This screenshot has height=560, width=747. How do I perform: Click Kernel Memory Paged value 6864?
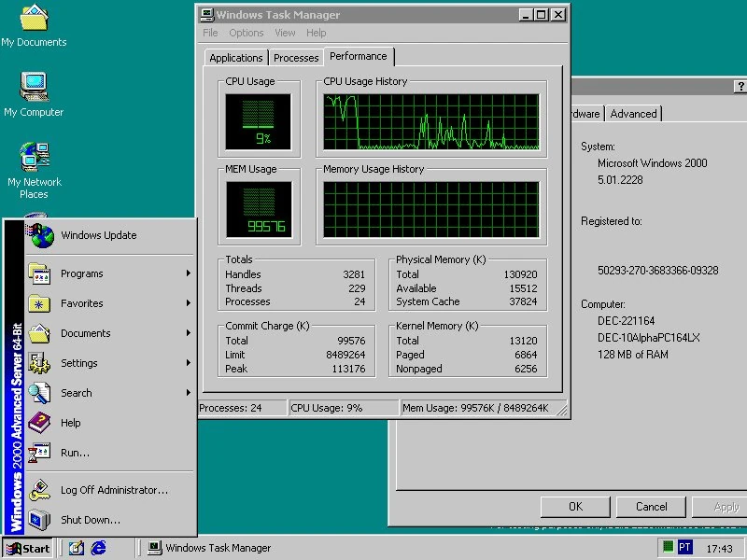(x=526, y=355)
